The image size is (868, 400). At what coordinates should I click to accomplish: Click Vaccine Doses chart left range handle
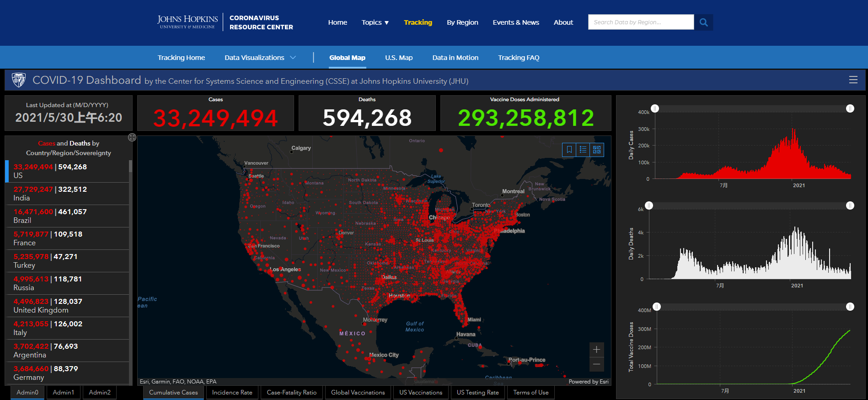657,307
